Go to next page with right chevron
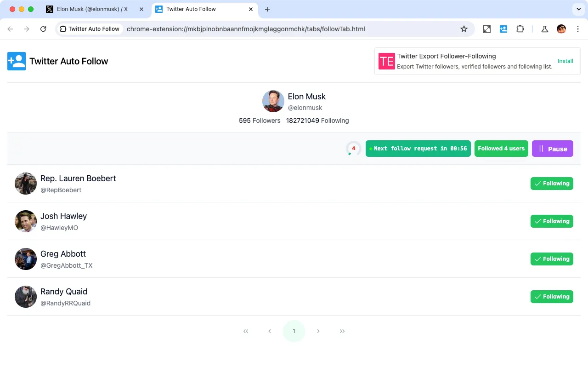This screenshot has width=588, height=368. point(318,331)
